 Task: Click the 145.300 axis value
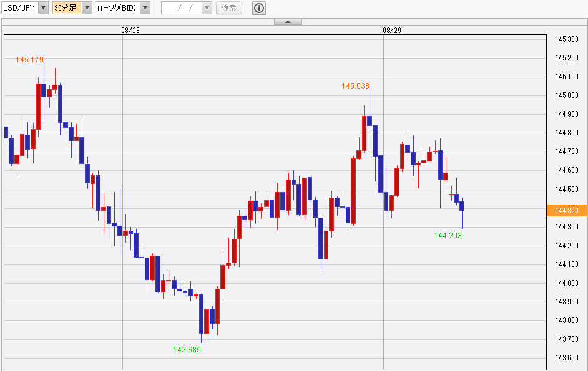[567, 39]
